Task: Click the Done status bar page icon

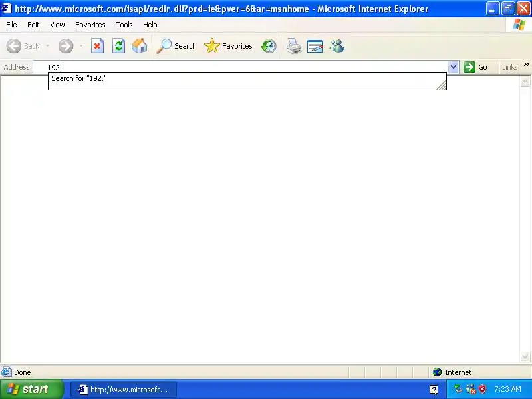Action: [7, 372]
